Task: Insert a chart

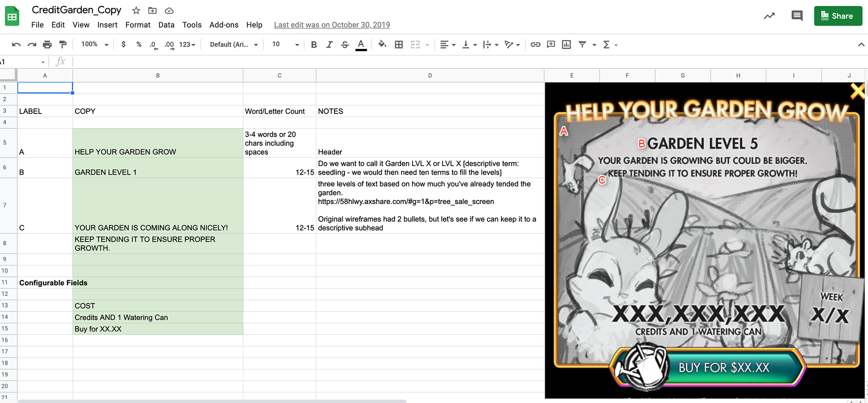Action: 566,44
